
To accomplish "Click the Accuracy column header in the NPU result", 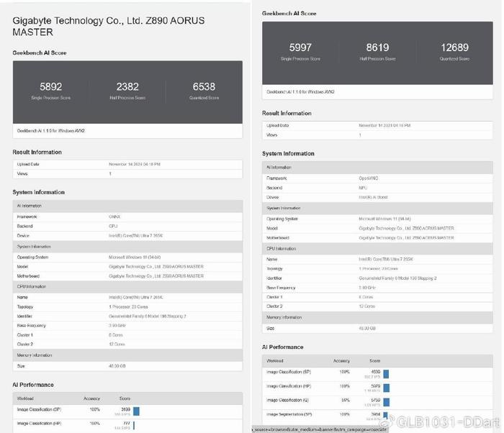I will (341, 361).
